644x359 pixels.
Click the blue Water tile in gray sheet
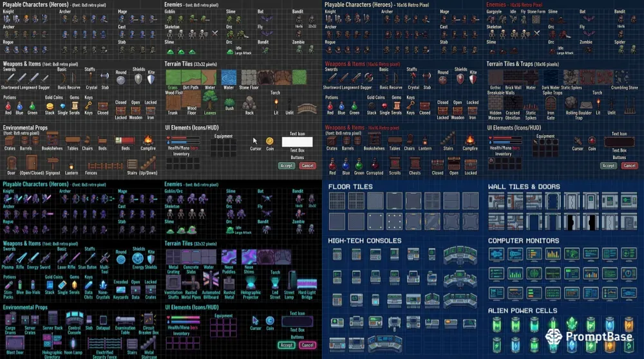[229, 77]
